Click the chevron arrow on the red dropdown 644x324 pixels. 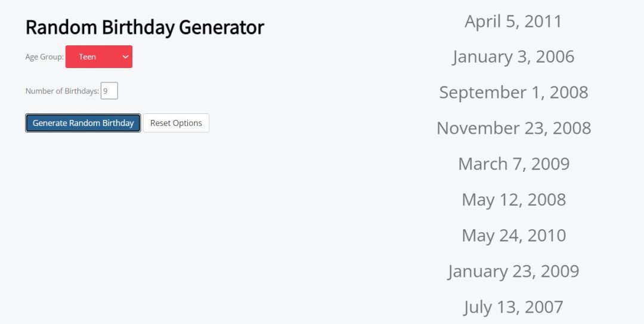[125, 57]
